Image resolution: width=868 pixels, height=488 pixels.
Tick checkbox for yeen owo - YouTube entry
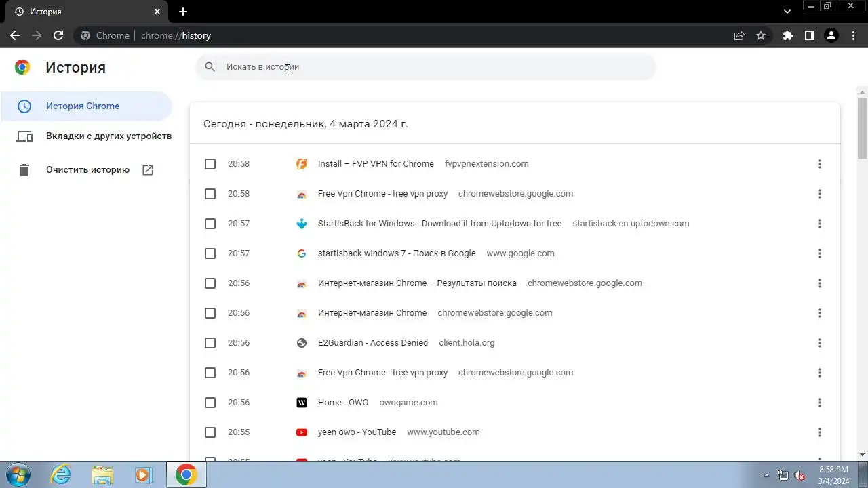[210, 432]
